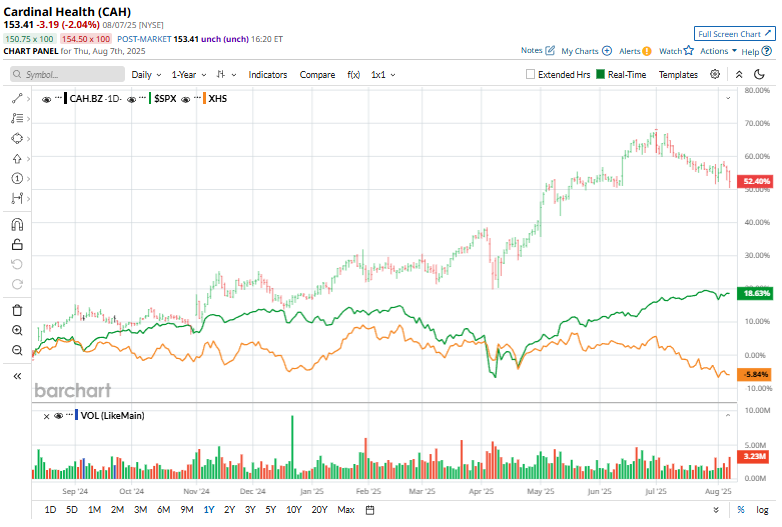Image resolution: width=782 pixels, height=527 pixels.
Task: Expand the chart style dropdown arrow
Action: [234, 75]
